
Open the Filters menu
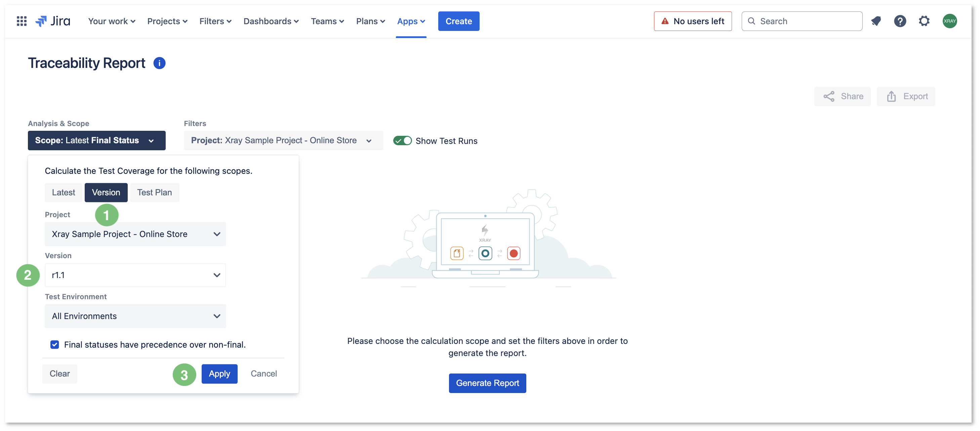tap(215, 21)
